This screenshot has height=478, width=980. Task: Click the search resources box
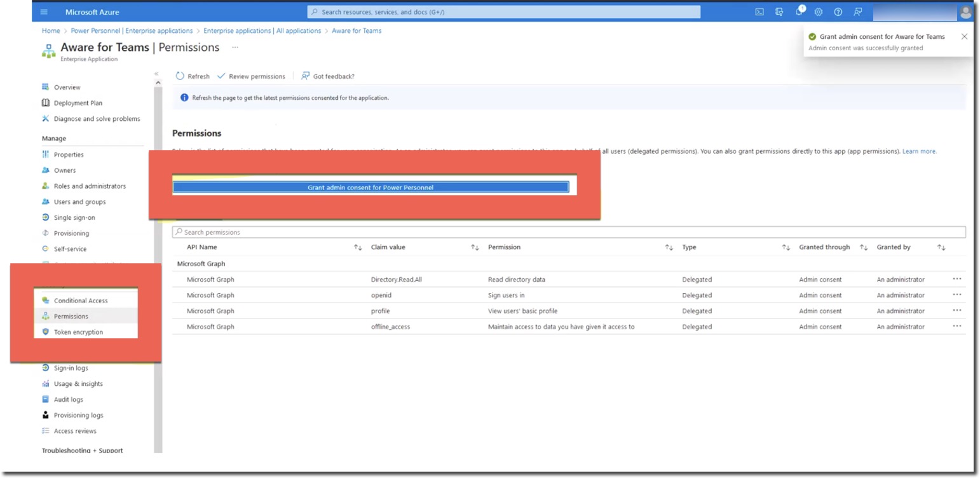[504, 12]
